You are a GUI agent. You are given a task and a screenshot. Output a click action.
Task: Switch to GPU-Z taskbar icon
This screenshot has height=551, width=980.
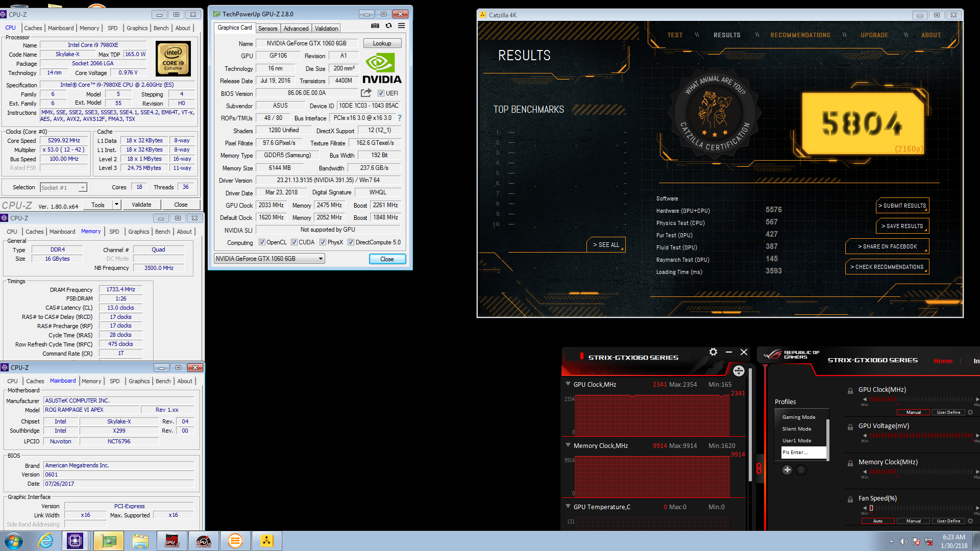(109, 541)
